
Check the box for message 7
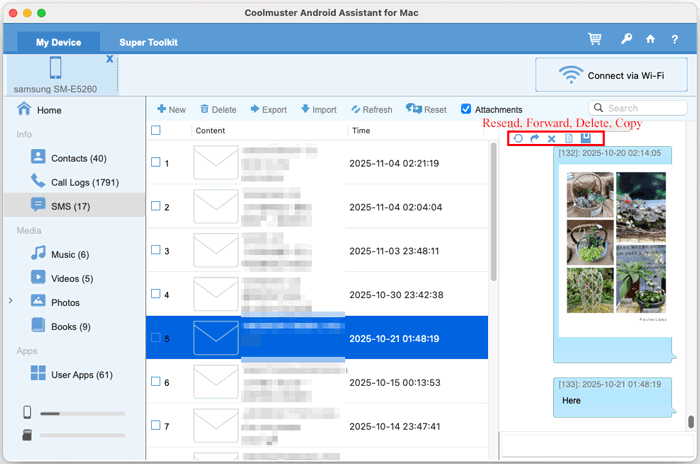click(156, 425)
